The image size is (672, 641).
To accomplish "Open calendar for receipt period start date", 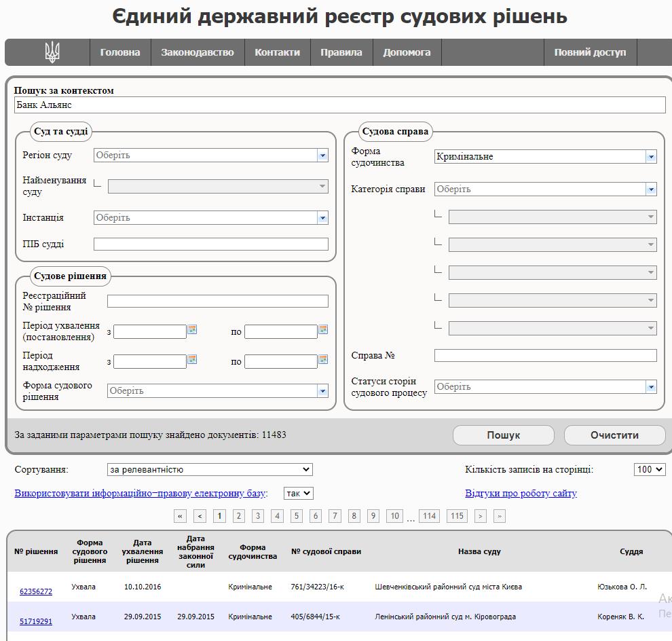I will tap(192, 359).
